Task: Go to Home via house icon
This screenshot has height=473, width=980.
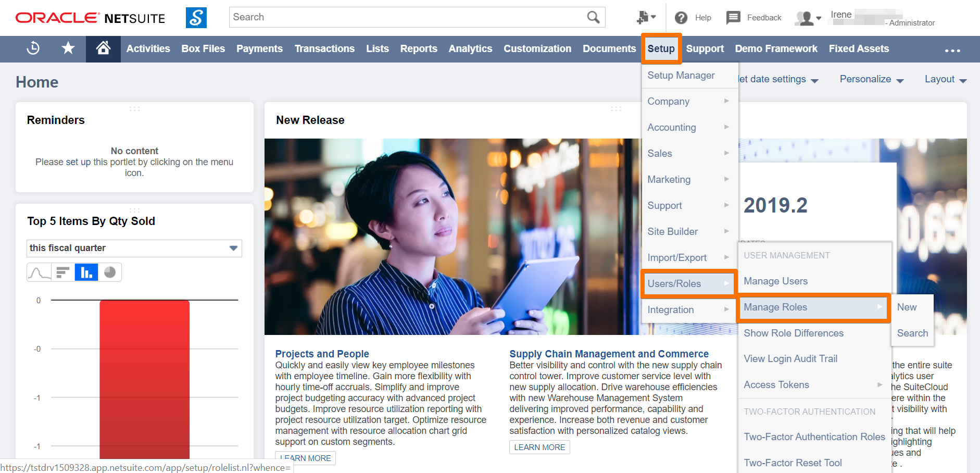Action: [103, 48]
